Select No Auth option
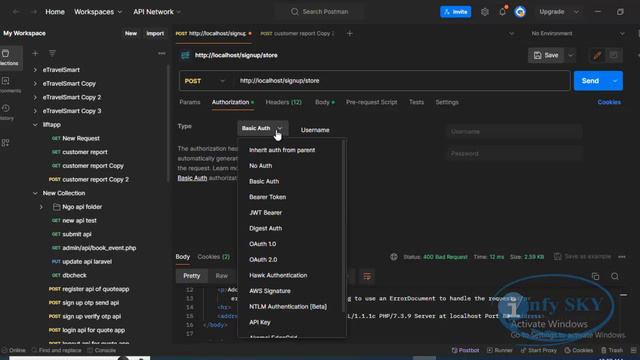The image size is (640, 360). [x=260, y=166]
